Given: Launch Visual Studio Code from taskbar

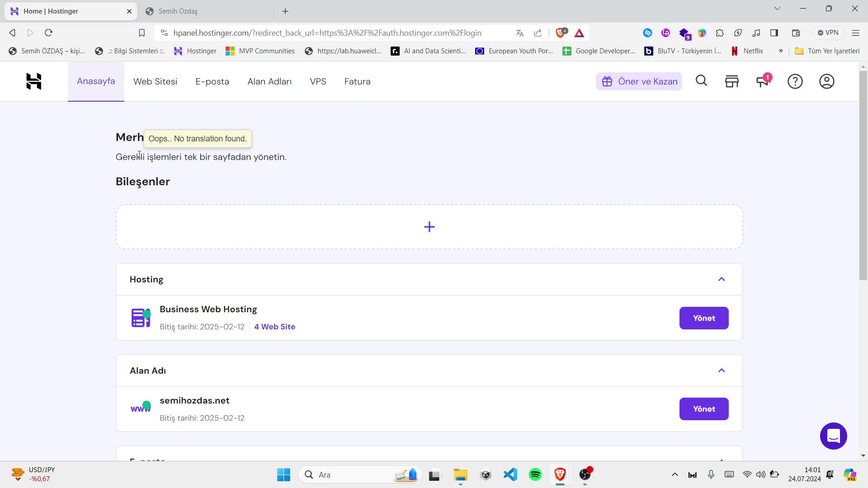Looking at the screenshot, I should [510, 474].
